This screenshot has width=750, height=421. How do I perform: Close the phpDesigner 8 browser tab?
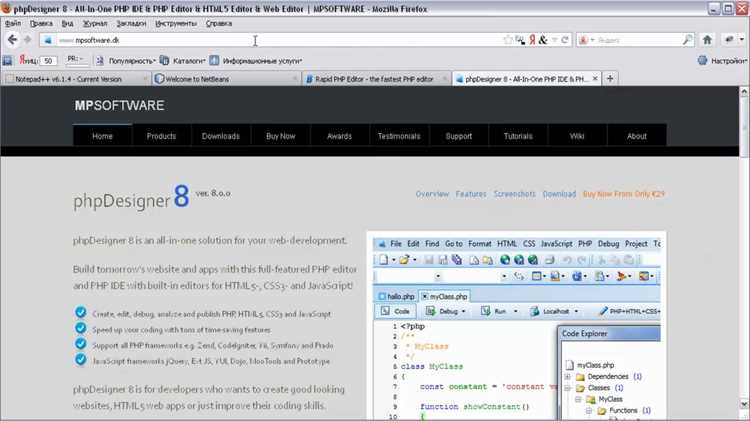[595, 78]
